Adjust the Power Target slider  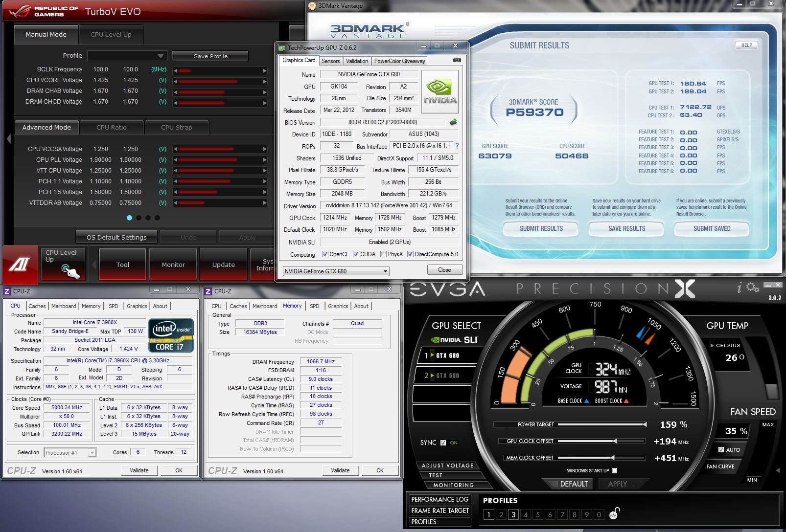(601, 424)
